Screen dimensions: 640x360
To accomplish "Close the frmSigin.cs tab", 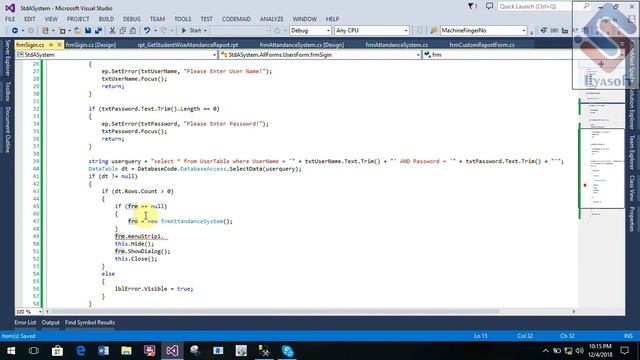I will click(x=59, y=44).
